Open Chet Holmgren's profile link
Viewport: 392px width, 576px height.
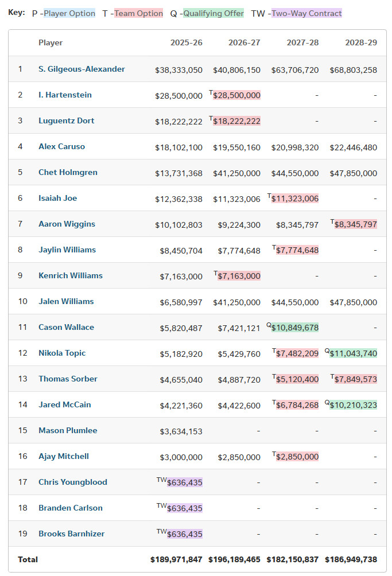click(68, 173)
